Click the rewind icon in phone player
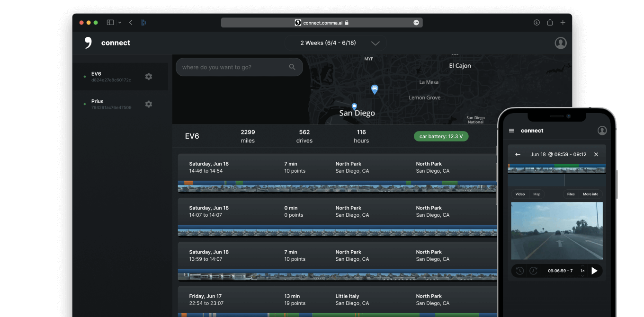 (520, 271)
